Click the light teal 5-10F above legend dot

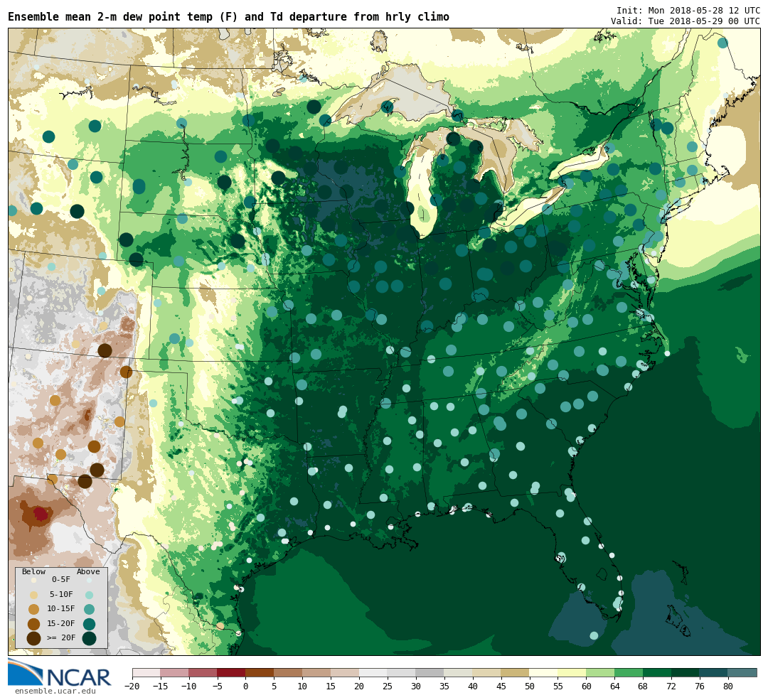tap(89, 595)
